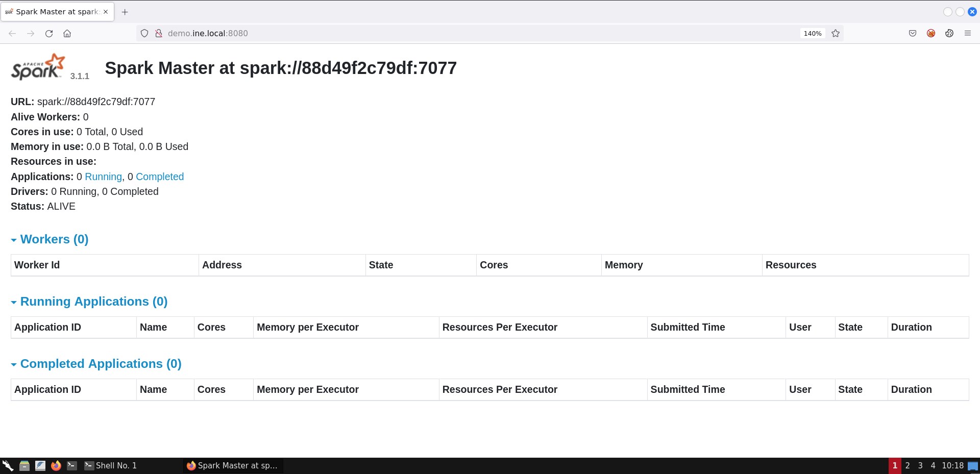Open the extension icon left of the menu
980x474 pixels.
click(x=949, y=33)
